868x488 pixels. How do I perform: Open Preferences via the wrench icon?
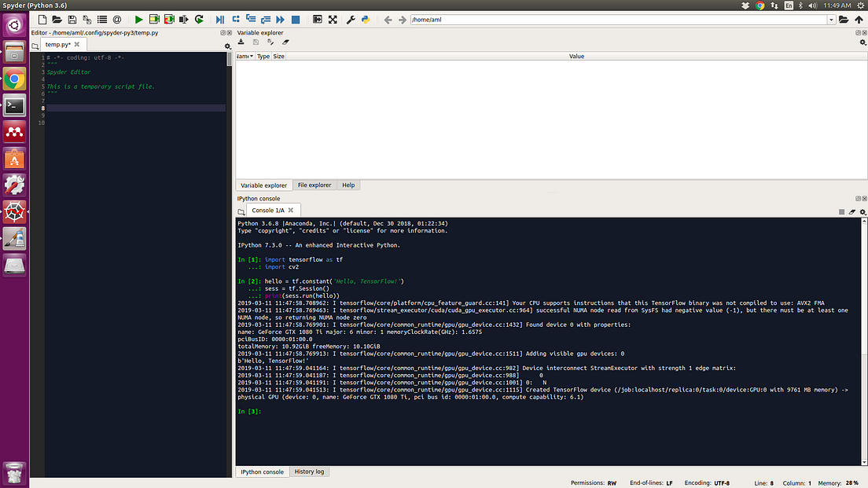[x=351, y=20]
